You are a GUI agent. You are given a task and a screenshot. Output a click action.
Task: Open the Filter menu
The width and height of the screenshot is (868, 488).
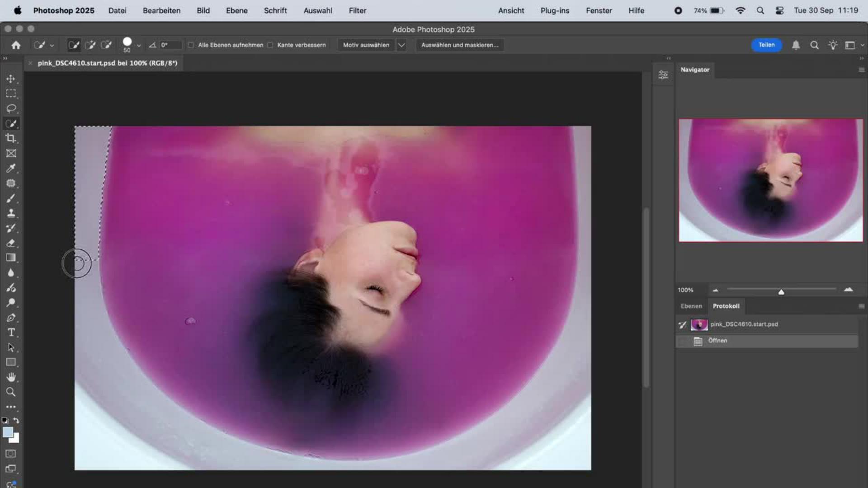point(357,10)
